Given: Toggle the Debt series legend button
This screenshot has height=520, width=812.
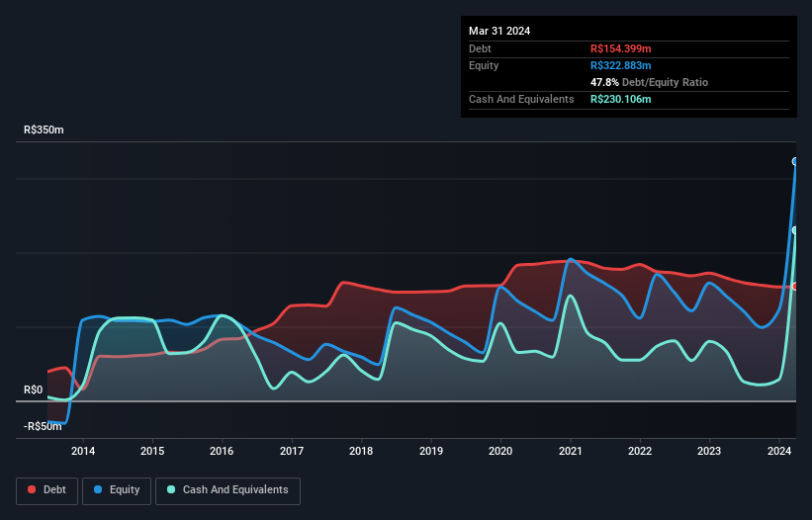Looking at the screenshot, I should coord(46,490).
